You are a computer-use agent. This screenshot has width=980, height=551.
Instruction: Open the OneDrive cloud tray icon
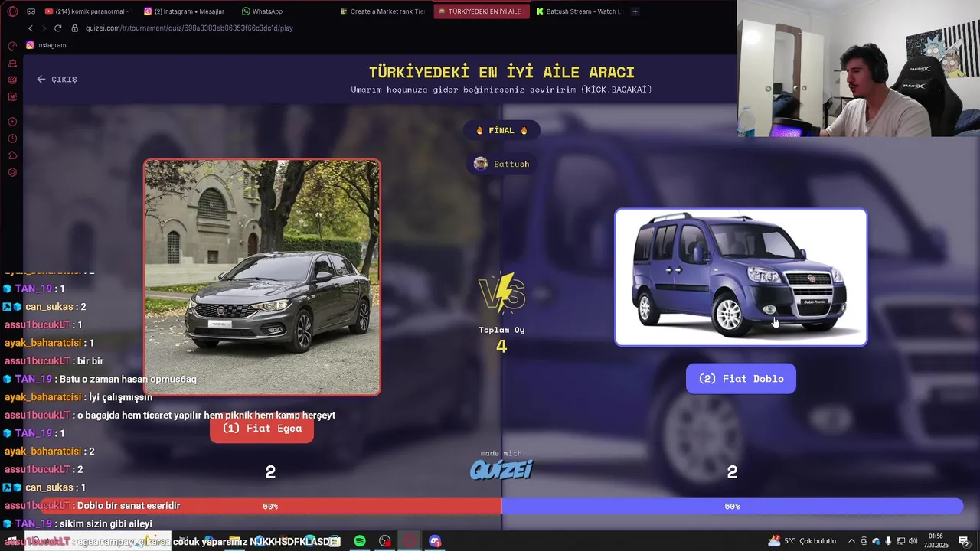(876, 541)
